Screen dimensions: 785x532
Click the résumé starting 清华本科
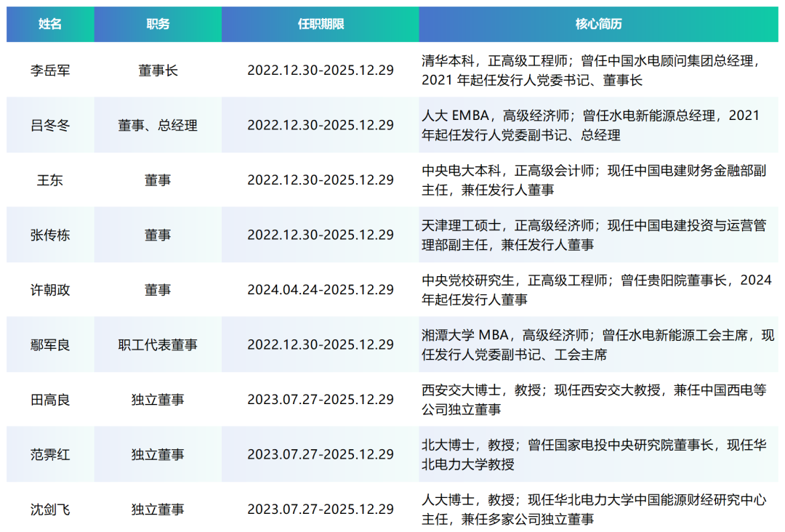point(592,70)
